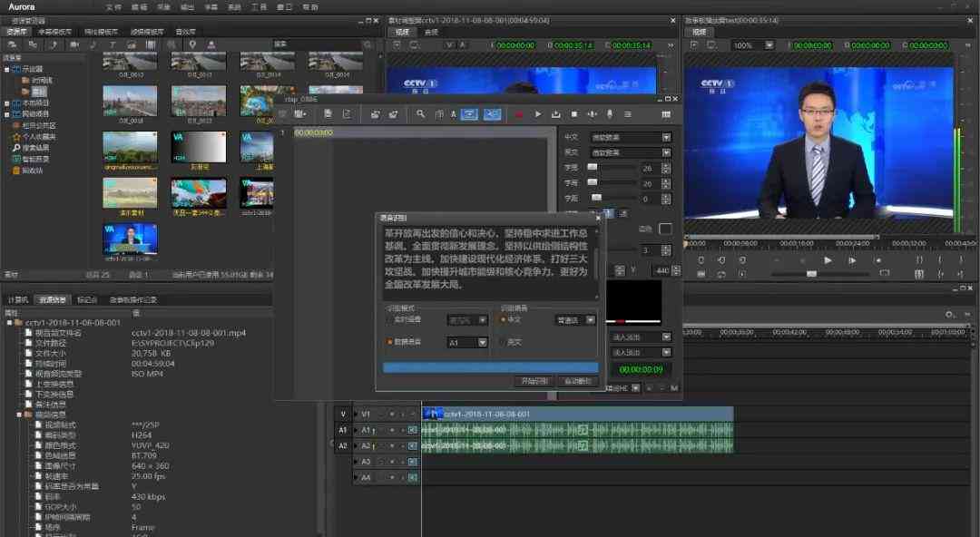Select the 中文 radio in speech recognition dialog
The image size is (980, 537).
(x=503, y=319)
